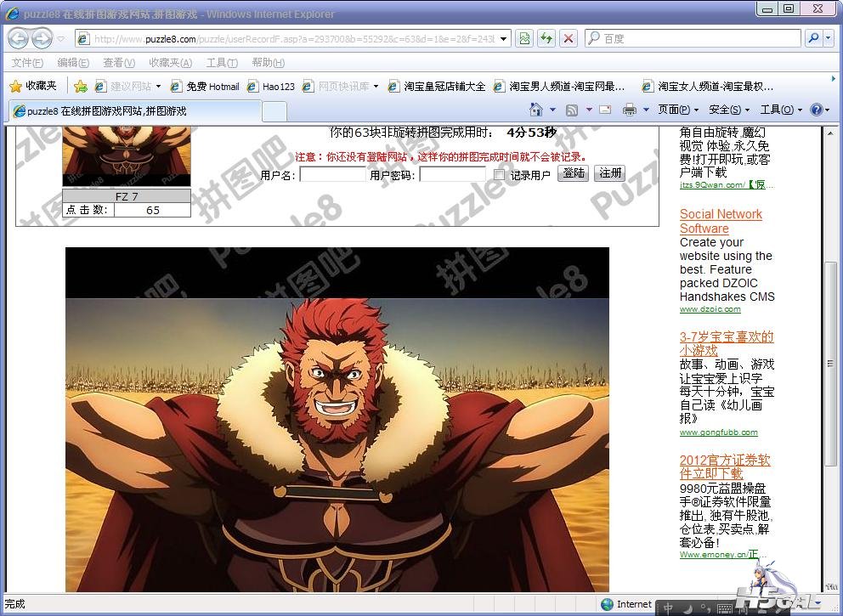This screenshot has height=616, width=843.
Task: Expand the 网页快讯库 dropdown arrow
Action: [x=376, y=86]
